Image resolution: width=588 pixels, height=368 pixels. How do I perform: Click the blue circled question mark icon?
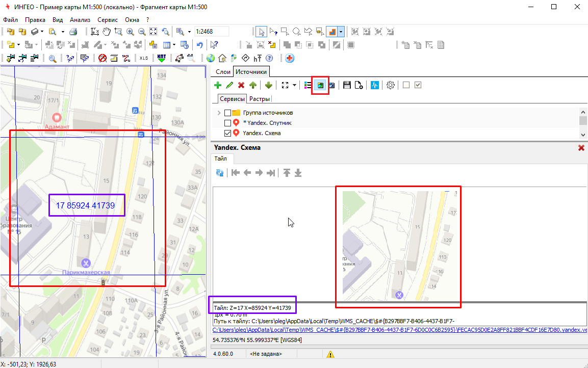pyautogui.click(x=269, y=58)
